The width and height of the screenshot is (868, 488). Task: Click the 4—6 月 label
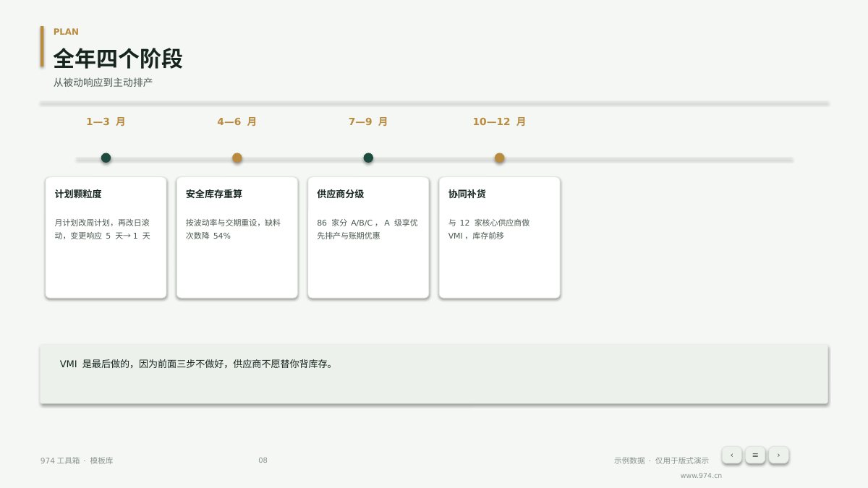tap(237, 121)
